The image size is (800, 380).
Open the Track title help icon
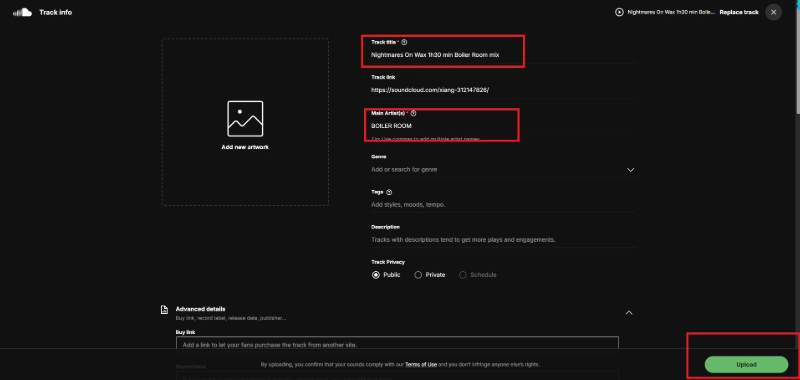point(404,42)
